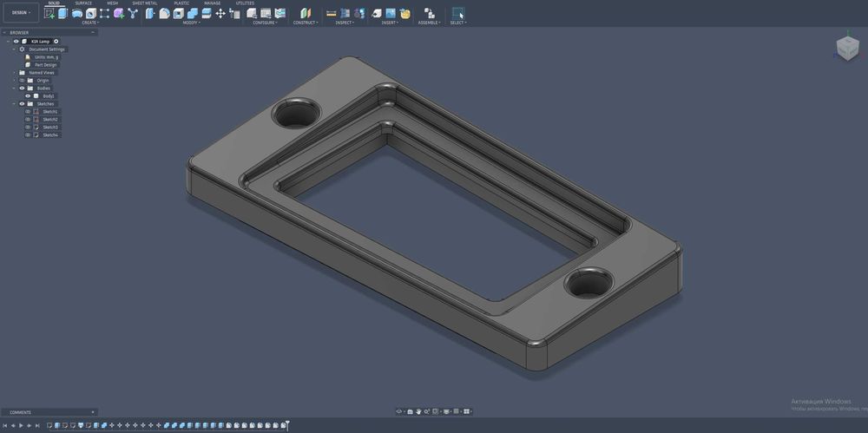Viewport: 868px width, 433px height.
Task: Switch to the SURFACE tab
Action: tap(83, 3)
